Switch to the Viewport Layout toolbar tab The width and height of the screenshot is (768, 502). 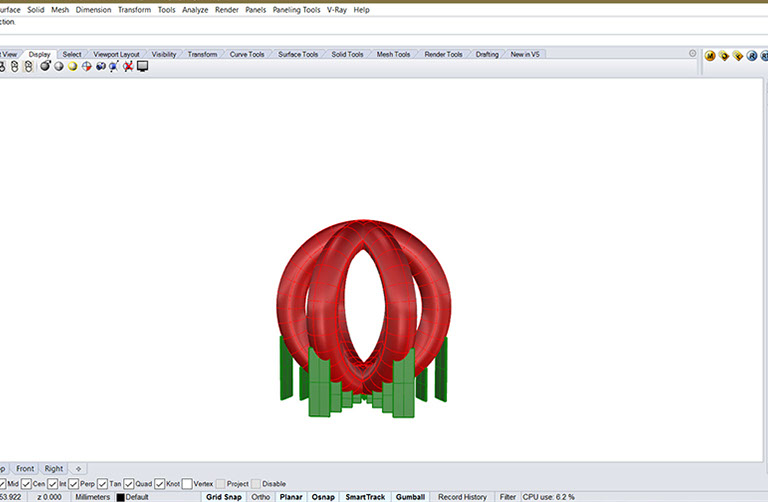[117, 54]
